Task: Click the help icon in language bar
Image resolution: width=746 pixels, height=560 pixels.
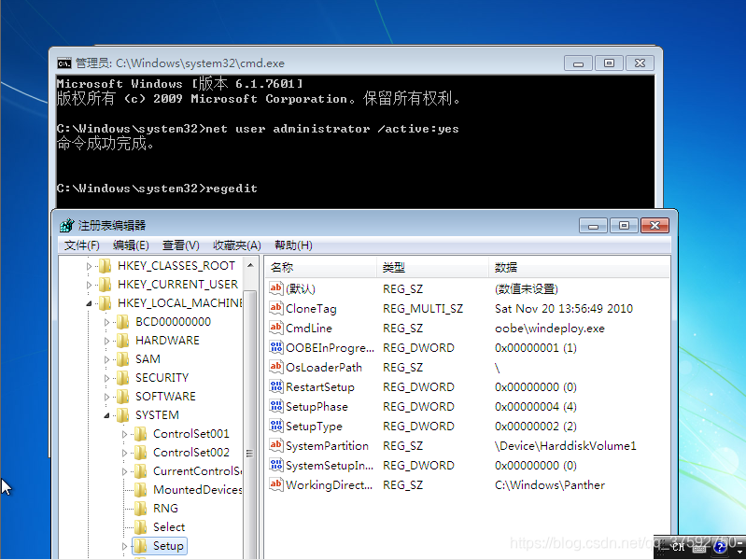Action: 720,547
